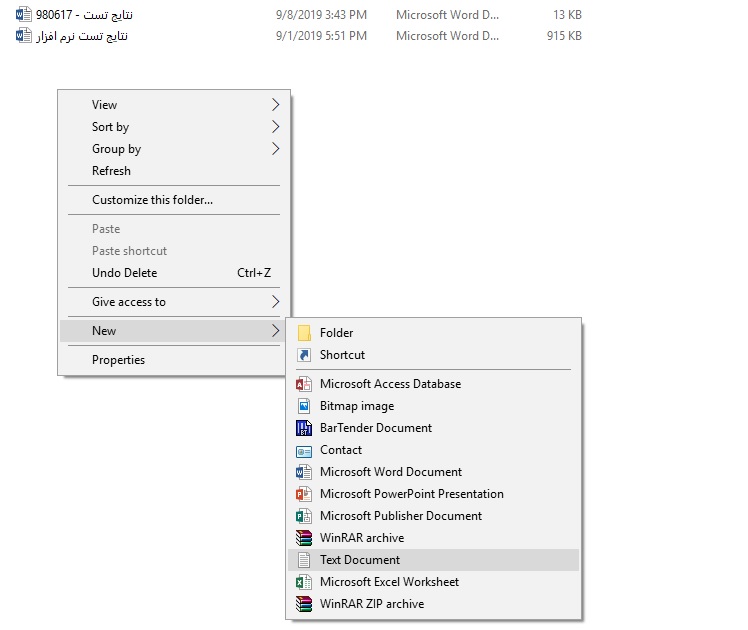This screenshot has width=748, height=630.
Task: Click Word icon of the 980617 file
Action: [23, 14]
